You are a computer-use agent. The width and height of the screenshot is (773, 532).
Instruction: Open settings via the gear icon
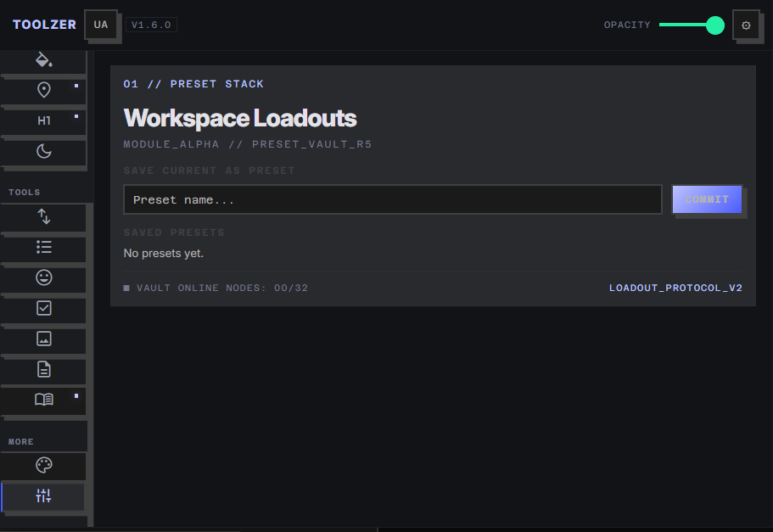pyautogui.click(x=746, y=25)
